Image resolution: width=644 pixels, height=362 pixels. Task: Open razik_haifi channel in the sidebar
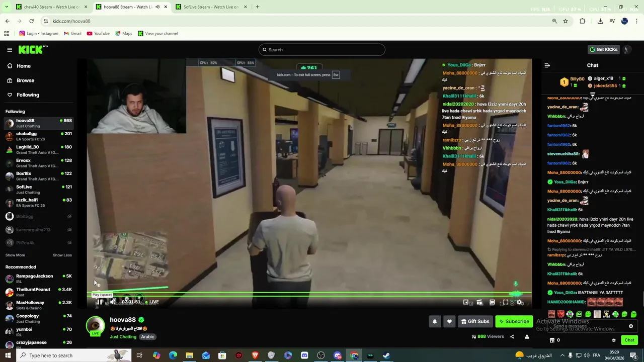(39, 203)
